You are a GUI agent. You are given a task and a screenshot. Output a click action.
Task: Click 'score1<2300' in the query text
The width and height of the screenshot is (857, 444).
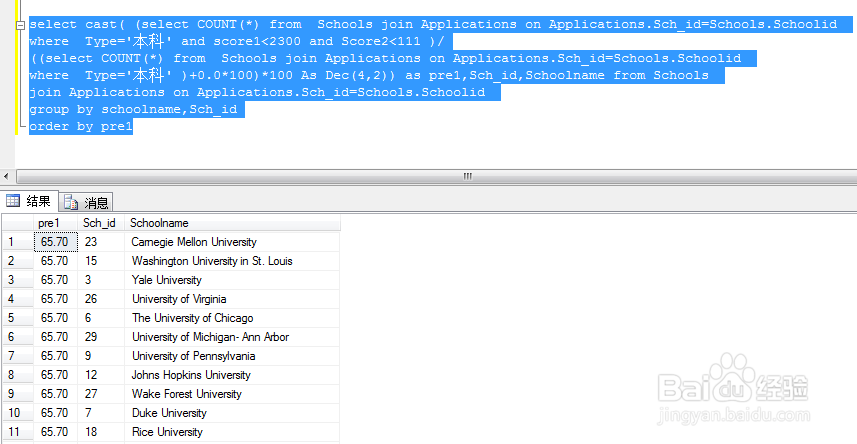tap(257, 41)
